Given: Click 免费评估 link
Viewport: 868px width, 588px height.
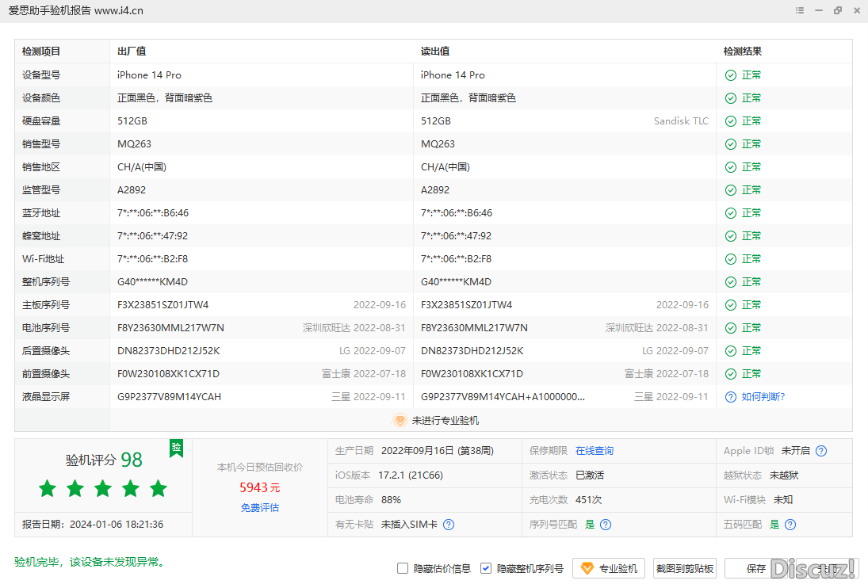Looking at the screenshot, I should 260,507.
